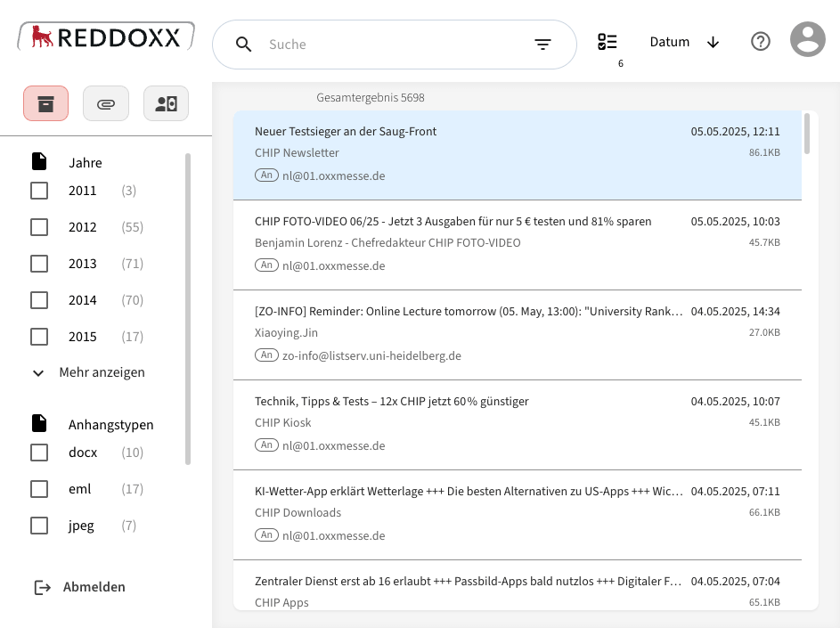Click sender CHIP Downloads
The height and width of the screenshot is (628, 840).
click(298, 513)
